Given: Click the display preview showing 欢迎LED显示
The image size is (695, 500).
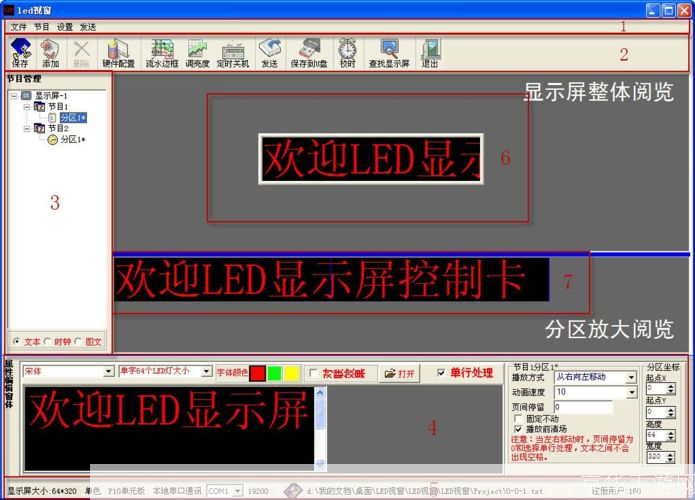Looking at the screenshot, I should tap(371, 159).
